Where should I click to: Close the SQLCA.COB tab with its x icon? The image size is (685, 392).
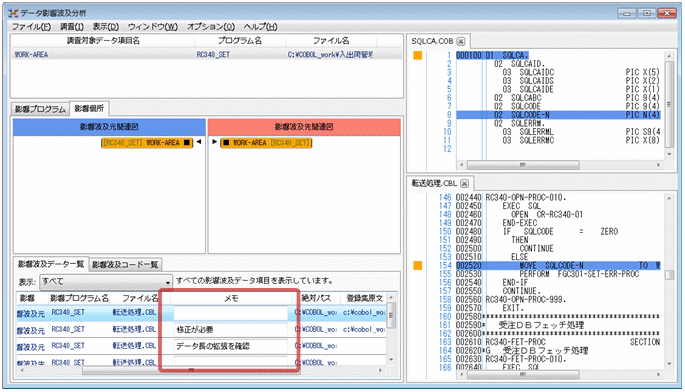[460, 42]
